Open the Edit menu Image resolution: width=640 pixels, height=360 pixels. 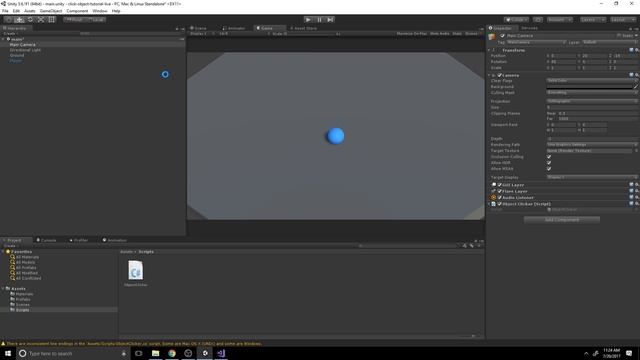point(16,11)
